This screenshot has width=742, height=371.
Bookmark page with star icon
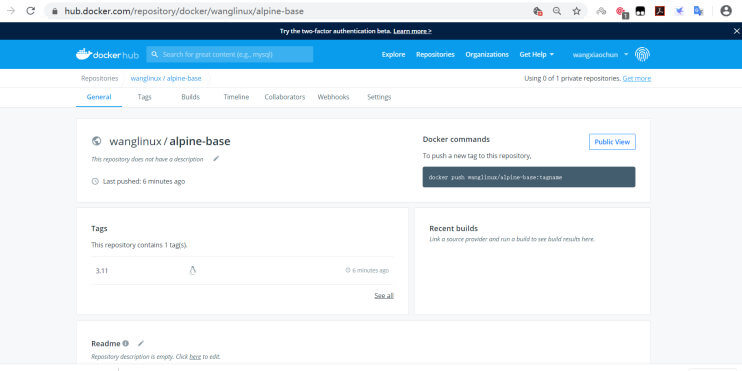[x=576, y=11]
